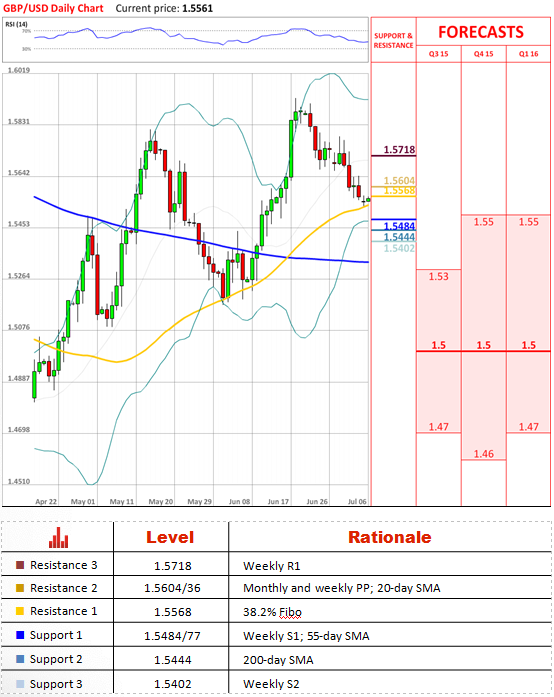Select the Support 2 steel blue swatch
Viewport: 554px width, 697px height.
pyautogui.click(x=20, y=659)
